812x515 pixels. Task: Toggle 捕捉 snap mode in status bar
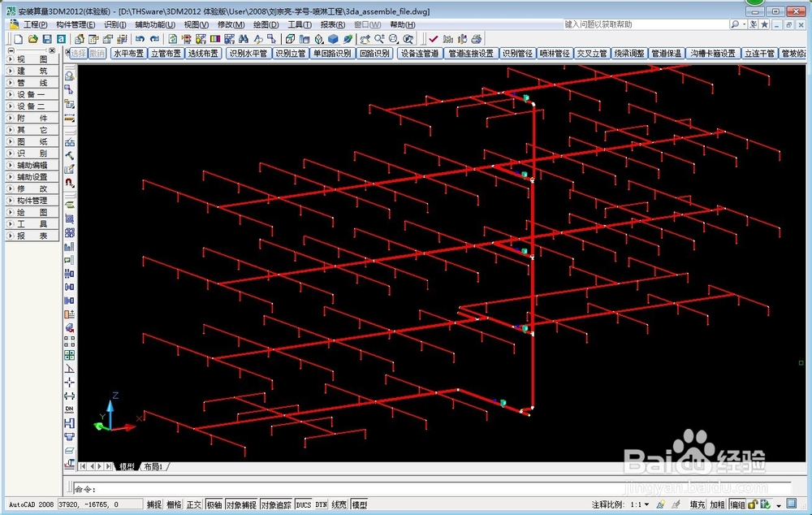154,504
